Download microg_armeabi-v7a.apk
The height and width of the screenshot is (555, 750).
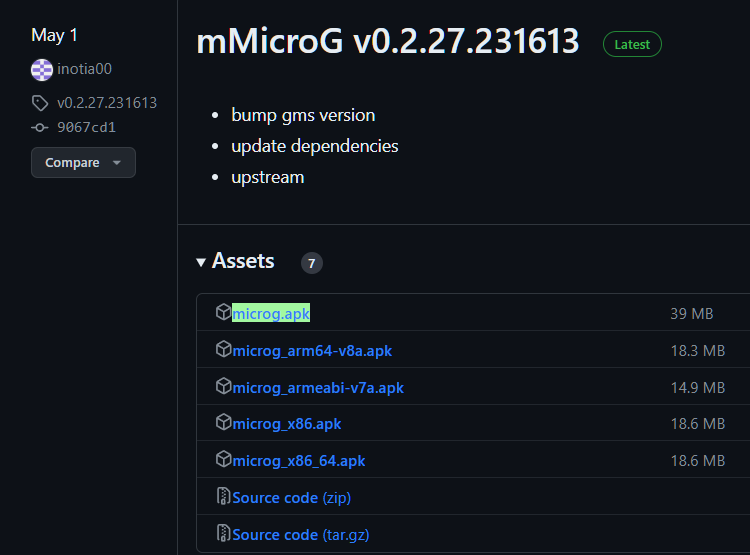(x=318, y=388)
